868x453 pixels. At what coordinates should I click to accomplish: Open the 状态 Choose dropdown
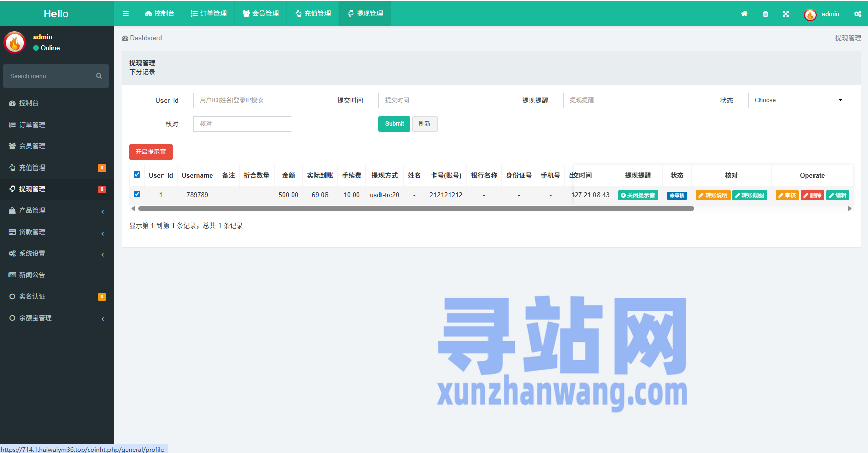point(797,100)
